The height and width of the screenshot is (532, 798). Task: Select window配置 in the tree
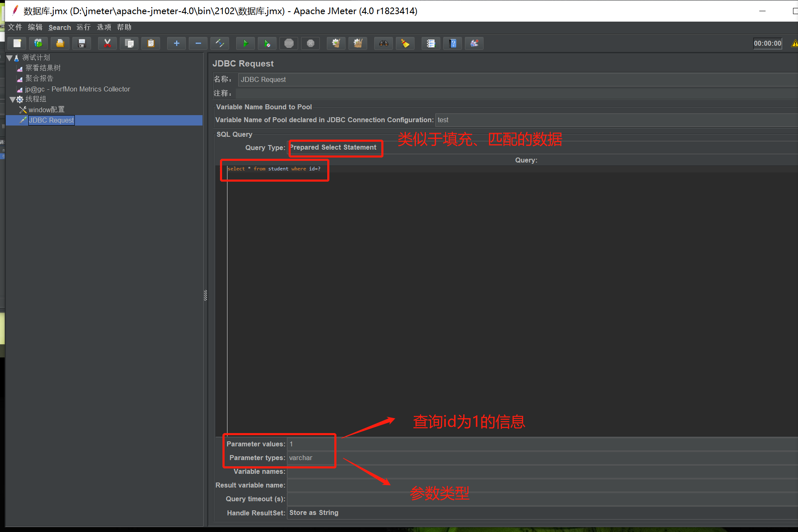click(x=47, y=110)
